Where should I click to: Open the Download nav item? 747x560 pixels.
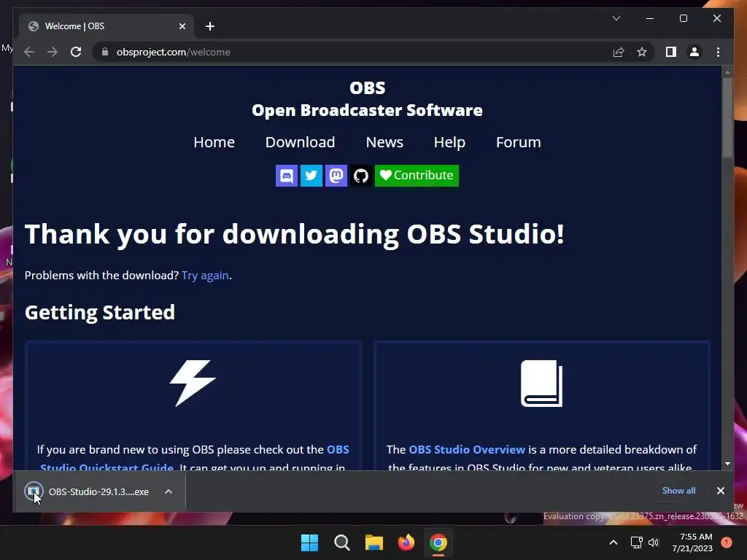click(x=300, y=142)
